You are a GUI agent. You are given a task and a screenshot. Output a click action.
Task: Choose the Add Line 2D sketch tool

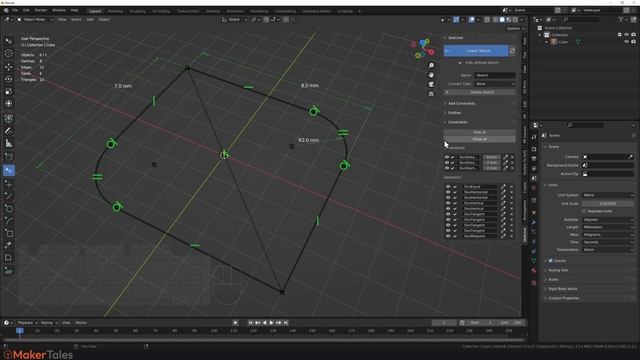9,196
